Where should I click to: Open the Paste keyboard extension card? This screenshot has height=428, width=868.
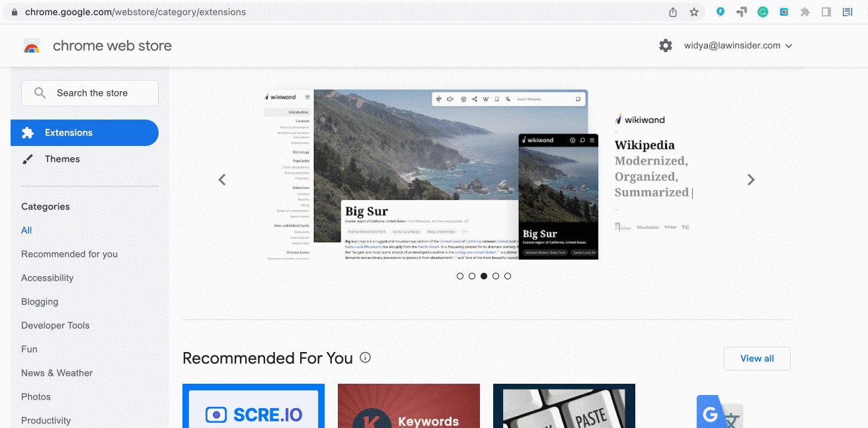pos(564,406)
